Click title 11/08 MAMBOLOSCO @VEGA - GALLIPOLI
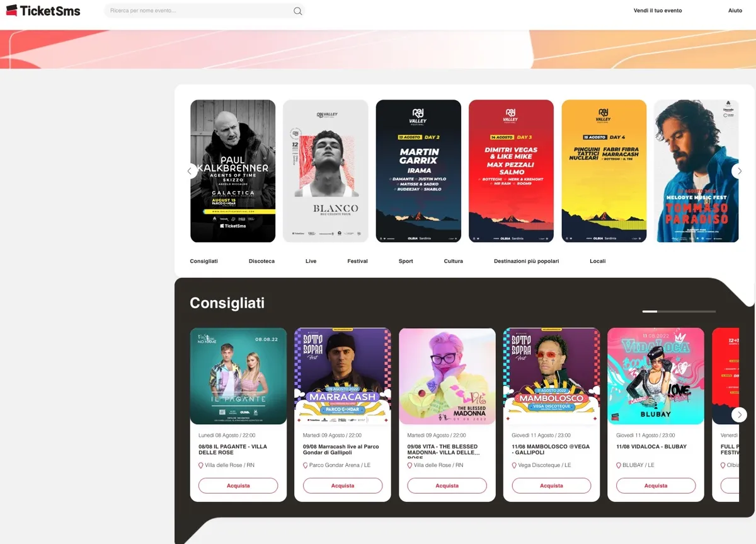This screenshot has width=756, height=544. (551, 449)
